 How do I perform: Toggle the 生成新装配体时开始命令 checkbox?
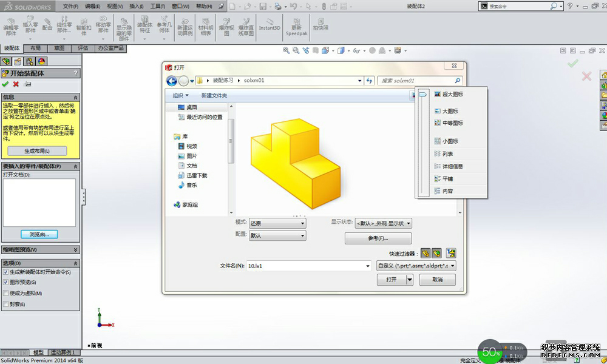click(6, 272)
